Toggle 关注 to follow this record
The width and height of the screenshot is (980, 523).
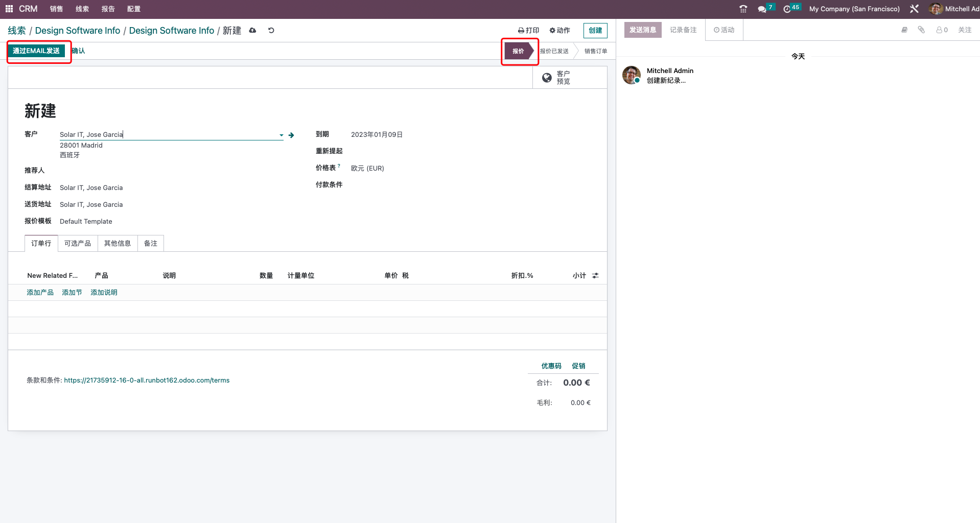pos(965,30)
